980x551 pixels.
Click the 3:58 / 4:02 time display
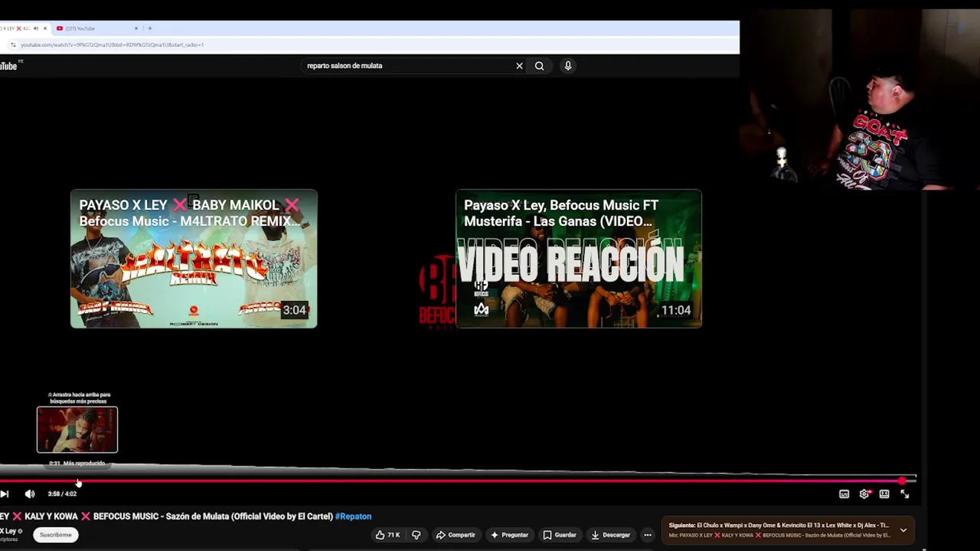62,494
